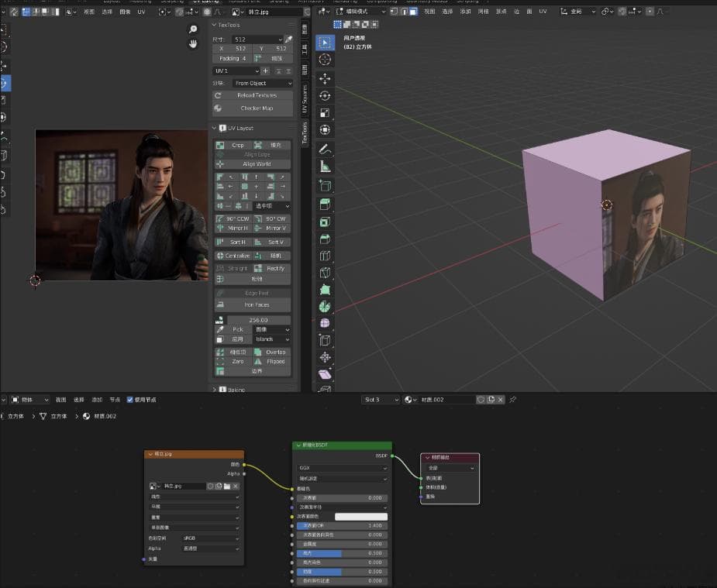
Task: Open the sRGB color space dropdown
Action: pyautogui.click(x=211, y=538)
